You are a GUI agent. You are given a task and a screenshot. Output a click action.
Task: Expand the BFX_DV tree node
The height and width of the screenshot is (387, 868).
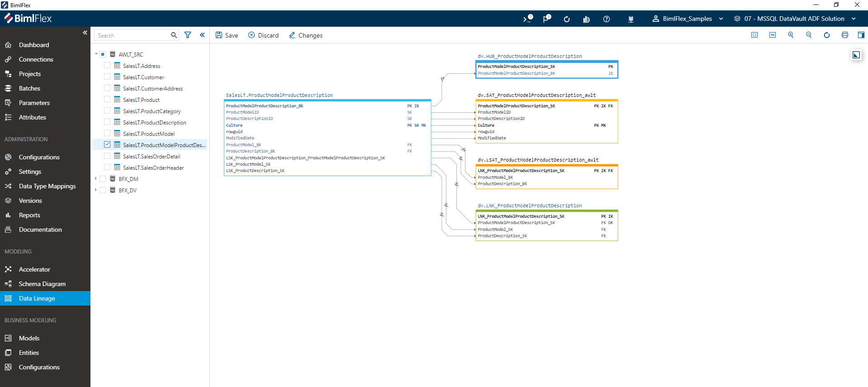pos(96,190)
